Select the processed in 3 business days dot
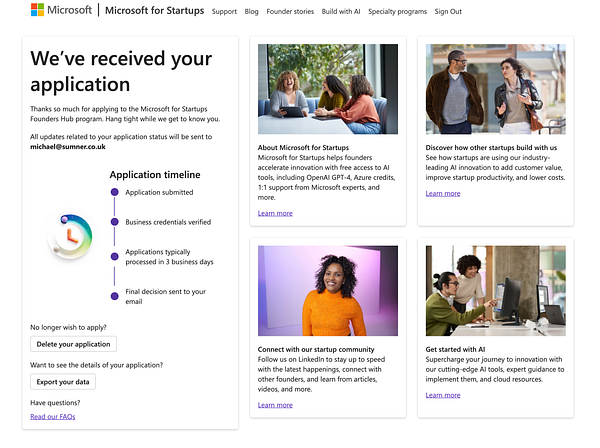This screenshot has height=448, width=600. coord(114,256)
